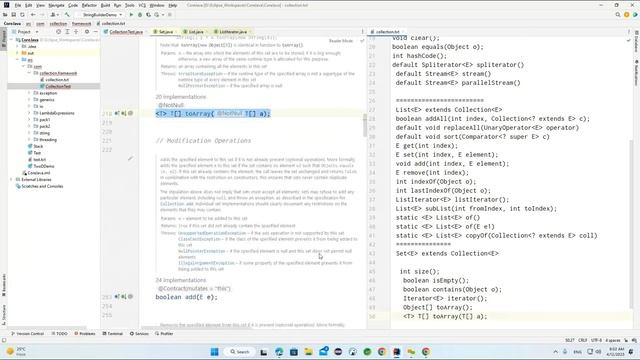Open the VCS menu
Screen dimensions: 640x360
[x=142, y=5]
